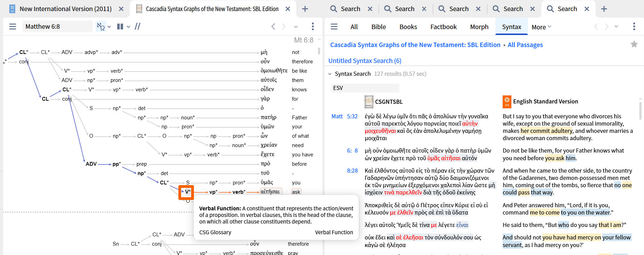Add a new tab in right tab group
The image size is (644, 255).
pyautogui.click(x=604, y=9)
